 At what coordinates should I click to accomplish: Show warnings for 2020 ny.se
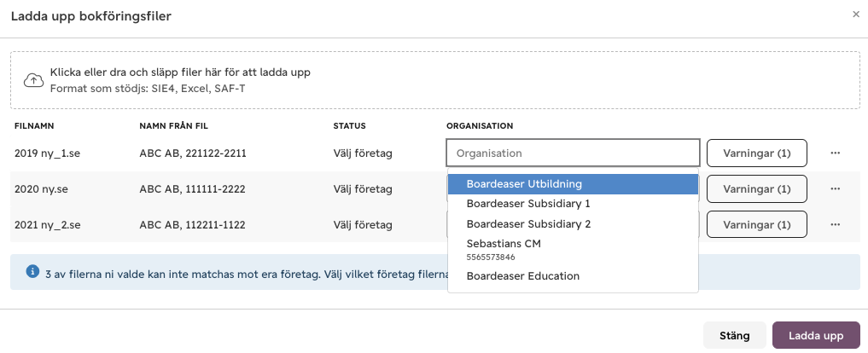tap(757, 189)
